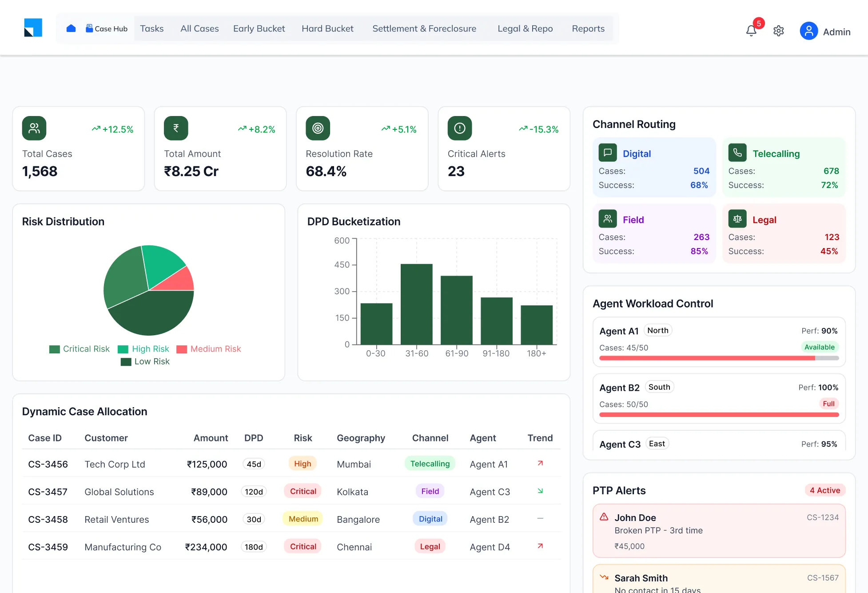The height and width of the screenshot is (593, 868).
Task: Open the Reports tab
Action: click(x=588, y=28)
